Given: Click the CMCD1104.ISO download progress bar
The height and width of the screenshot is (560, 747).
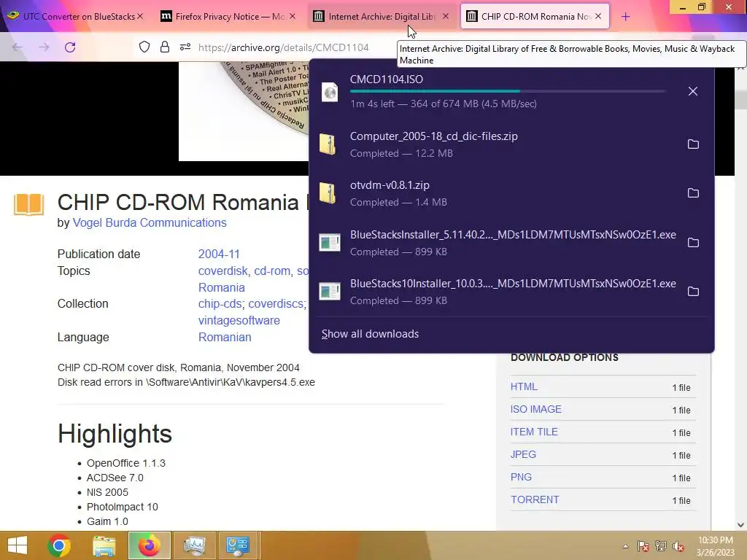Looking at the screenshot, I should point(507,91).
